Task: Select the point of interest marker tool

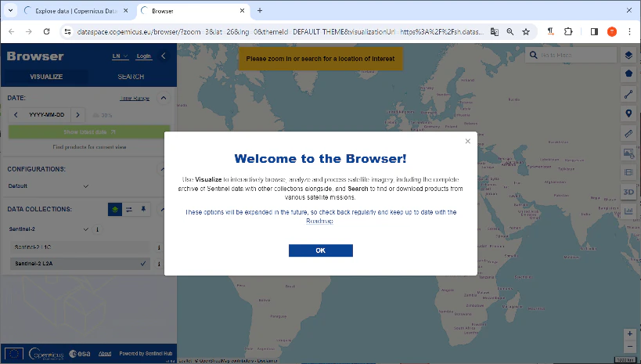Action: pyautogui.click(x=628, y=114)
